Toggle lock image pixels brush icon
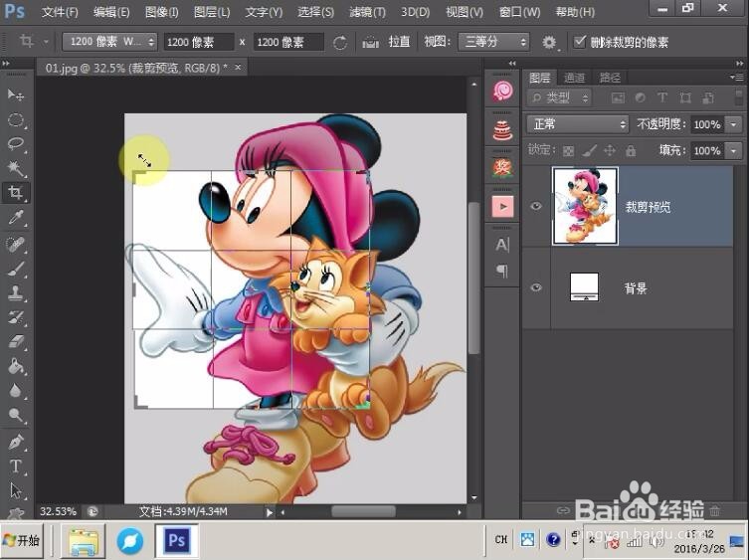749x560 pixels. pos(590,151)
